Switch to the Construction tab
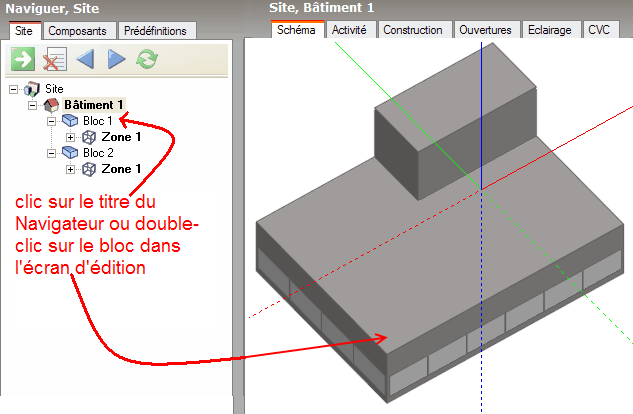 (413, 30)
